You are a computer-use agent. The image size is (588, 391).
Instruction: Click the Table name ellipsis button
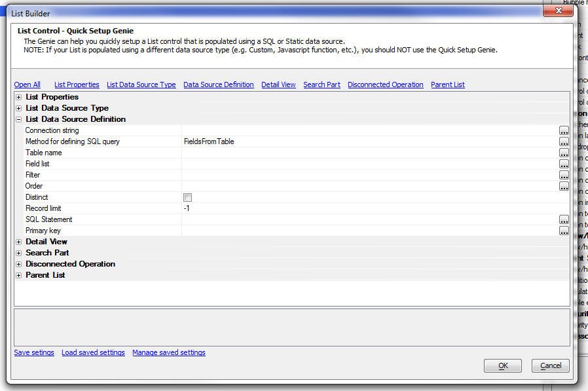click(564, 153)
